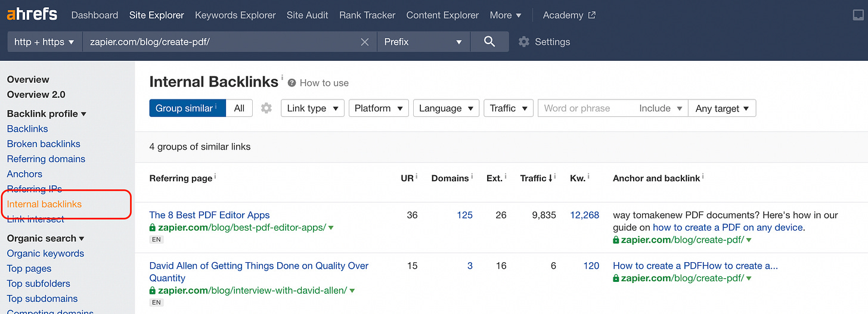
Task: Click the EN tag under best-pdf-editor-apps
Action: (x=156, y=240)
